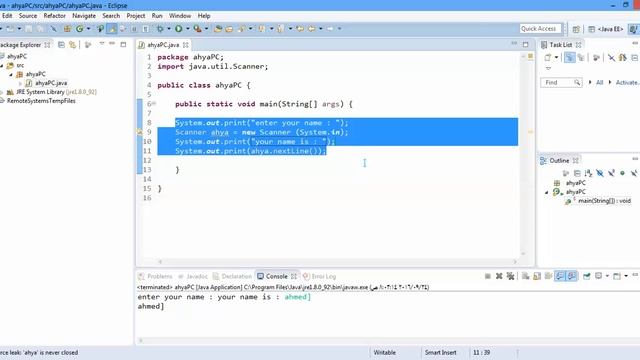The height and width of the screenshot is (360, 640).
Task: Select main(String[]) : void in Outline
Action: (604, 201)
